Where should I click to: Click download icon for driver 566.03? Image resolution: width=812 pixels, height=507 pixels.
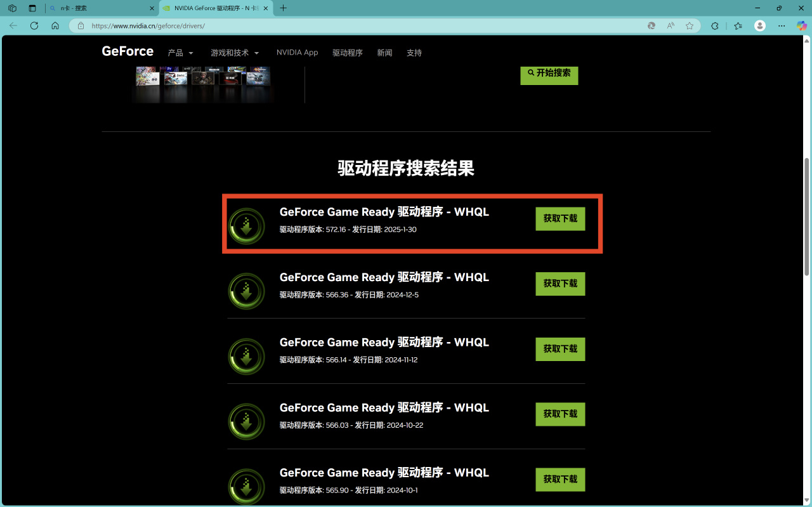[x=246, y=422]
